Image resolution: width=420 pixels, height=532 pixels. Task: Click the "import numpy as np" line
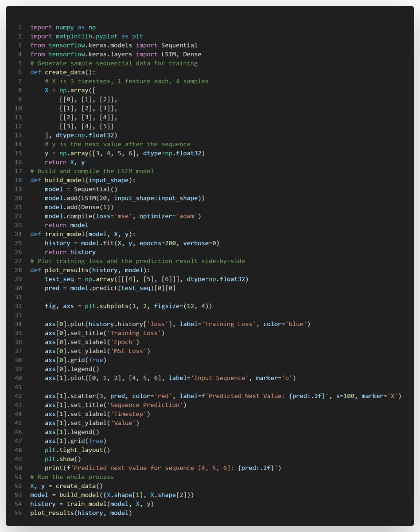[x=62, y=27]
